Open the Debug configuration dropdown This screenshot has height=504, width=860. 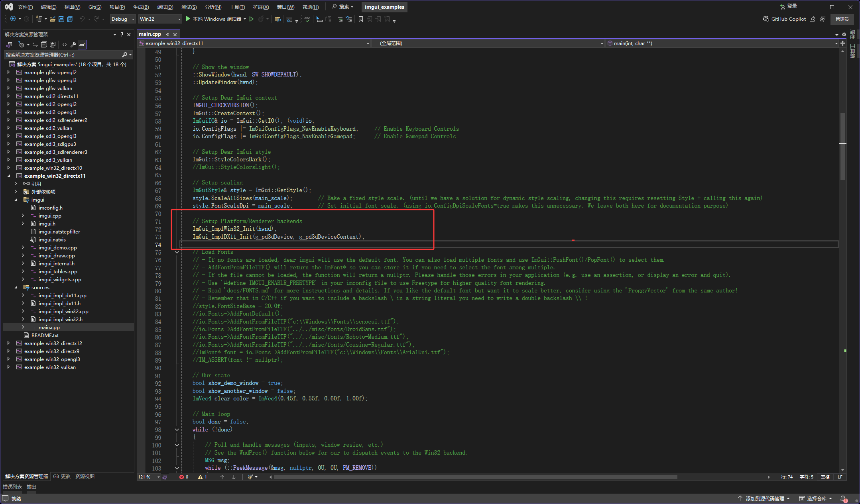tap(122, 19)
